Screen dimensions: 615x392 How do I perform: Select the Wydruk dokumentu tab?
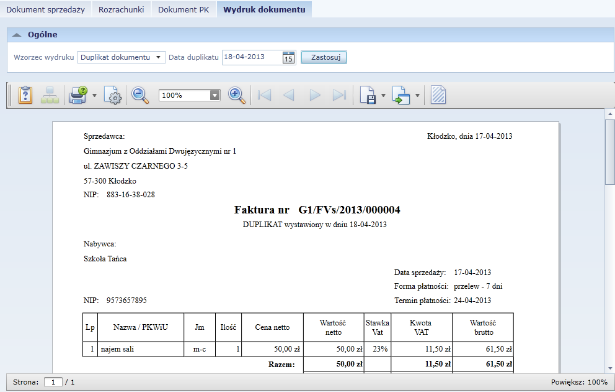tap(264, 9)
